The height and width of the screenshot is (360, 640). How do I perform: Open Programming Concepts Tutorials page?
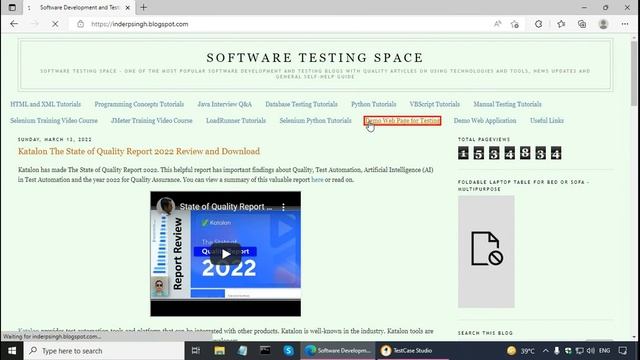[139, 104]
